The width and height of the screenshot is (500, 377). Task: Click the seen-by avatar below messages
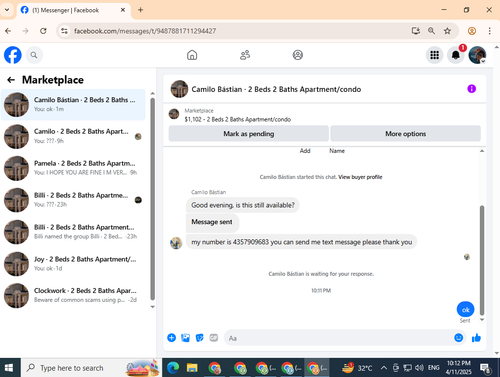coord(467,257)
